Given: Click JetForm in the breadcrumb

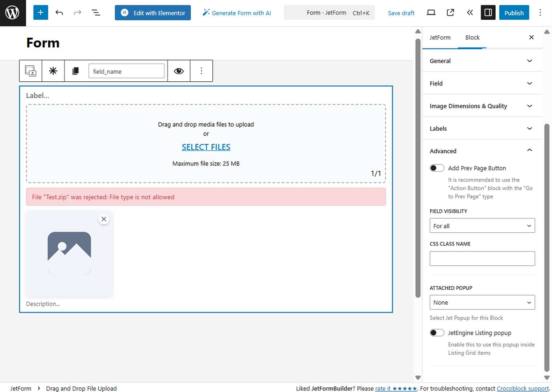Looking at the screenshot, I should 21,388.
